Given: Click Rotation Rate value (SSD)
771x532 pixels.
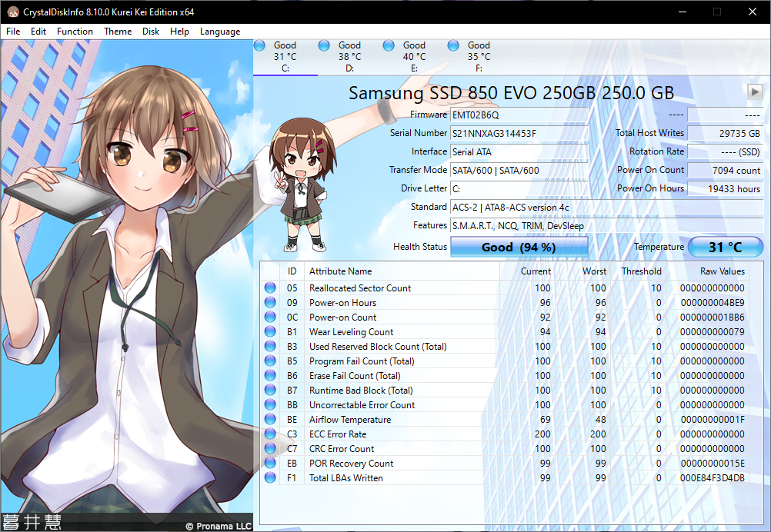Looking at the screenshot, I should point(725,151).
